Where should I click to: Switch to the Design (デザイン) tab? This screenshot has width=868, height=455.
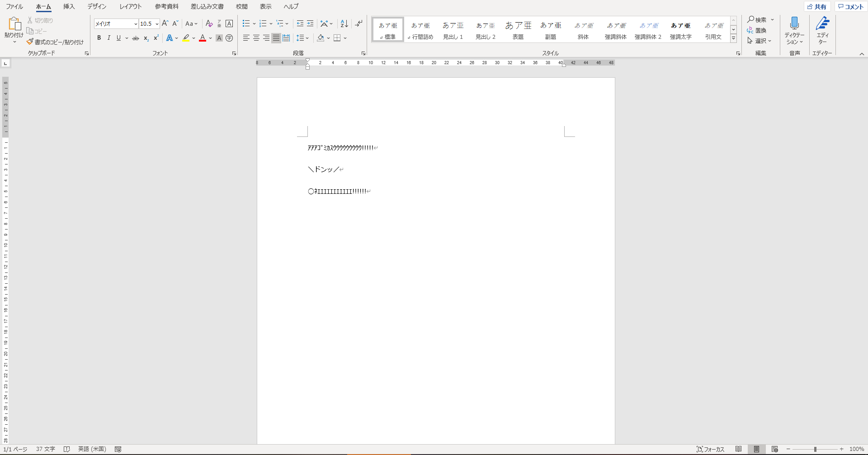point(97,6)
